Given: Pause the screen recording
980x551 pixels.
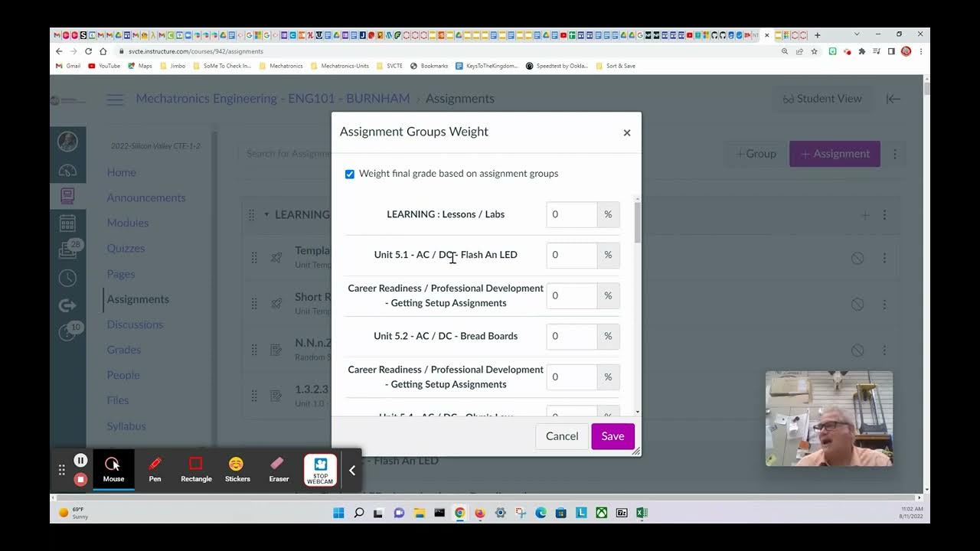Looking at the screenshot, I should tap(80, 460).
